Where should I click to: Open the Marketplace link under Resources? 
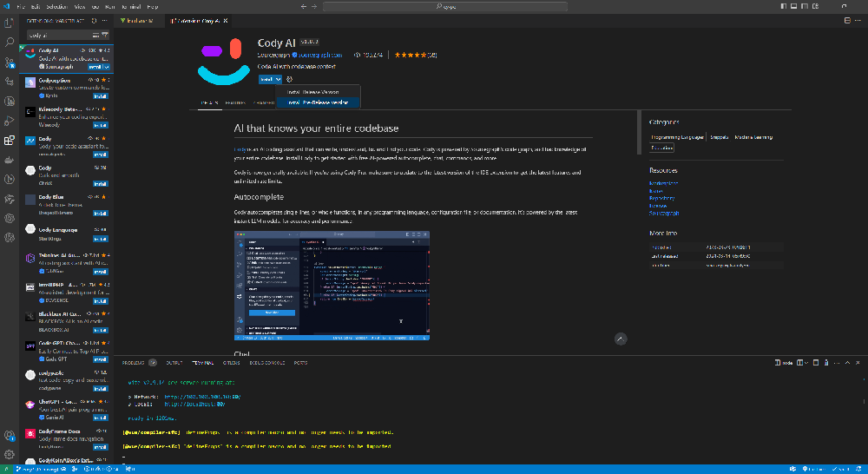pos(663,183)
